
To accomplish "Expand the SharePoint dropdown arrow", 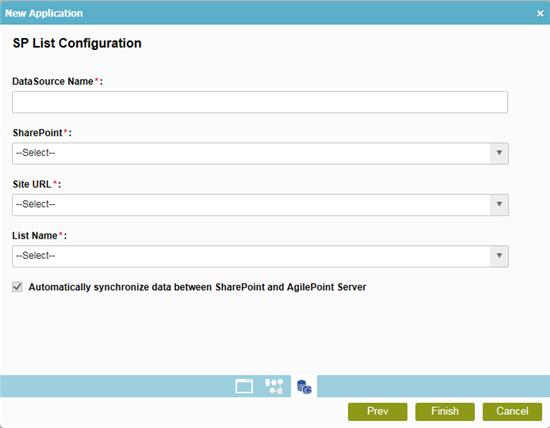I will click(x=499, y=153).
